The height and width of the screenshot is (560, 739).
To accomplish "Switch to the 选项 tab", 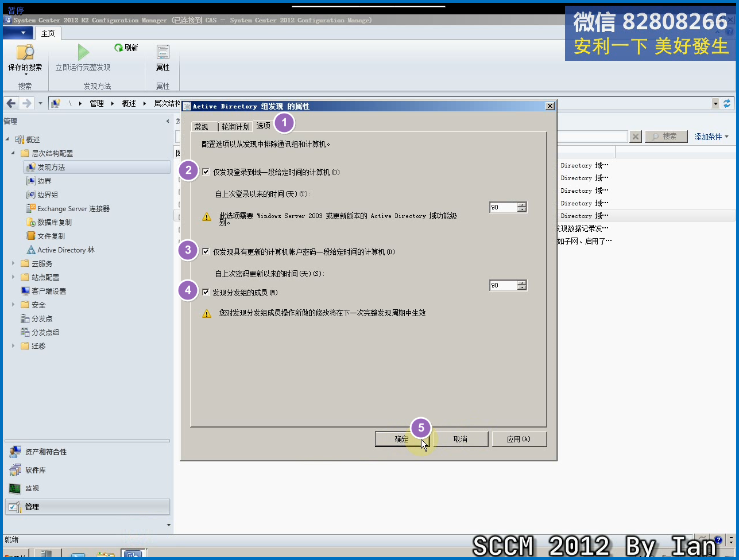I will 264,125.
